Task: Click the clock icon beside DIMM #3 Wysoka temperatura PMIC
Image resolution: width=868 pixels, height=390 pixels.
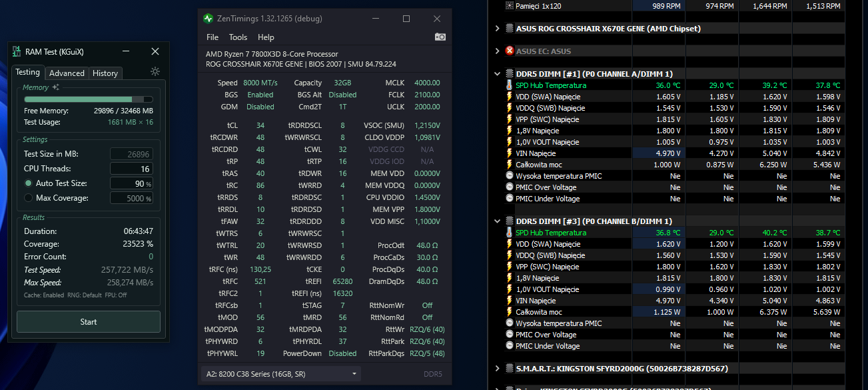Action: tap(510, 323)
